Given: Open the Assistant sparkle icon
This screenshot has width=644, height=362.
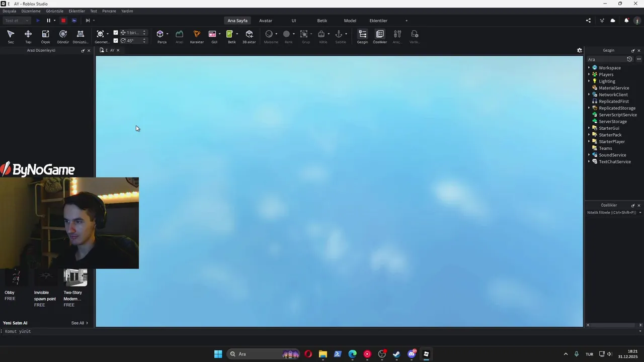Looking at the screenshot, I should point(602,21).
